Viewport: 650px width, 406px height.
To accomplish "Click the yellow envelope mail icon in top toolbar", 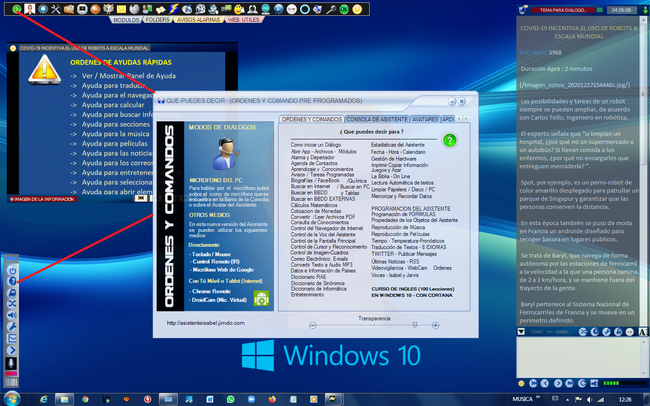I will click(x=121, y=9).
